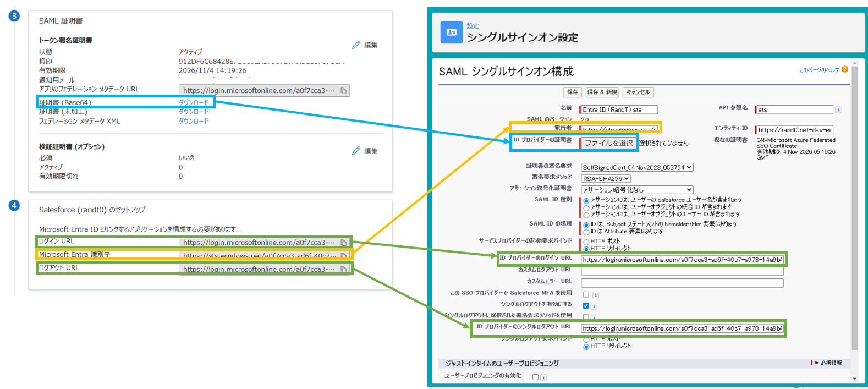The image size is (868, 389).
Task: Click the ログアウト URL value box in Salesforce setup
Action: [264, 270]
